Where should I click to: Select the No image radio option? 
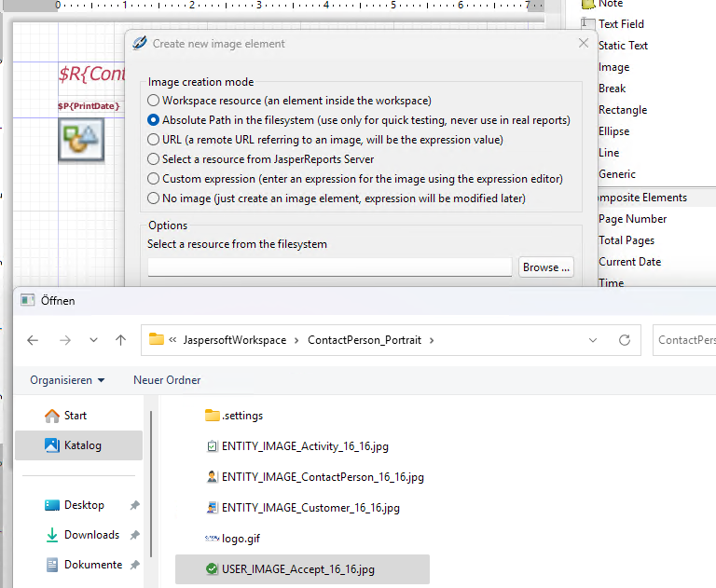click(154, 198)
